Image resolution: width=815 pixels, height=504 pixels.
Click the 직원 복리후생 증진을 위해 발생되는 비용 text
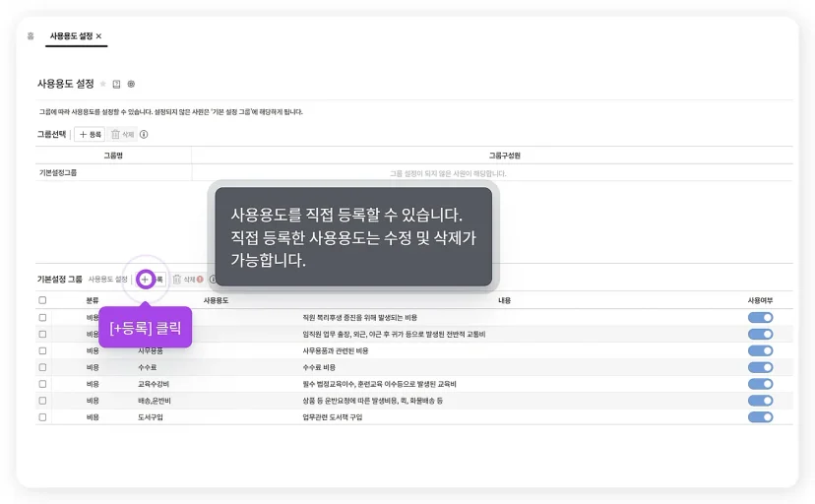pyautogui.click(x=359, y=318)
